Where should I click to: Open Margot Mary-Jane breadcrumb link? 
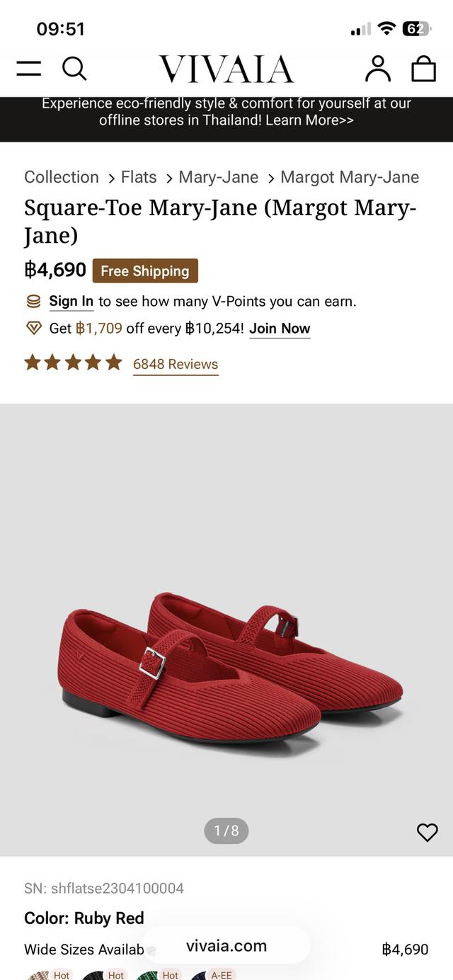tap(350, 177)
